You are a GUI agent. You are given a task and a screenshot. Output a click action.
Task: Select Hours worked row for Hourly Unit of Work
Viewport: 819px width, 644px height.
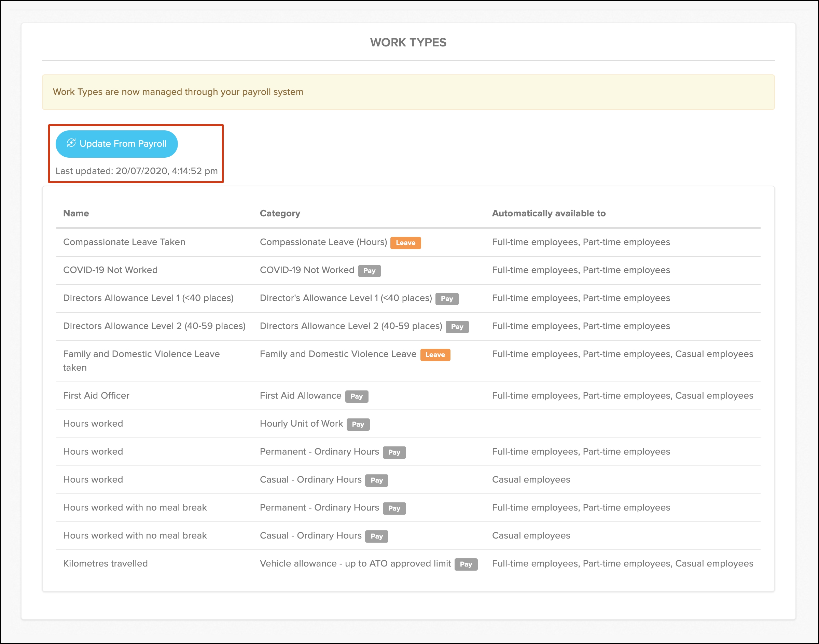[x=93, y=424]
